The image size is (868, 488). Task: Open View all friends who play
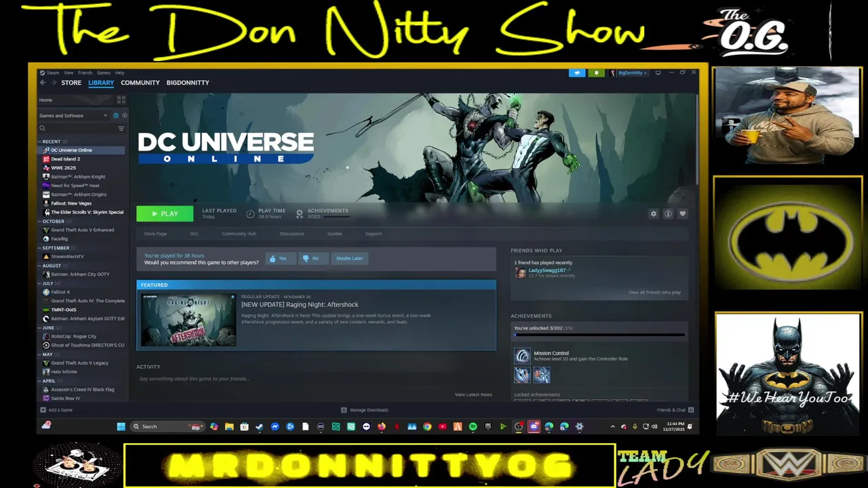pos(654,292)
